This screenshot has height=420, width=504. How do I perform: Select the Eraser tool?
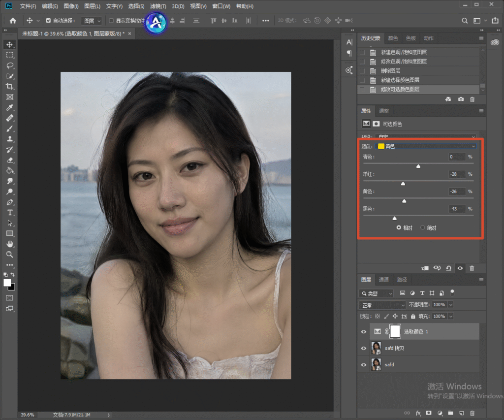coord(10,160)
